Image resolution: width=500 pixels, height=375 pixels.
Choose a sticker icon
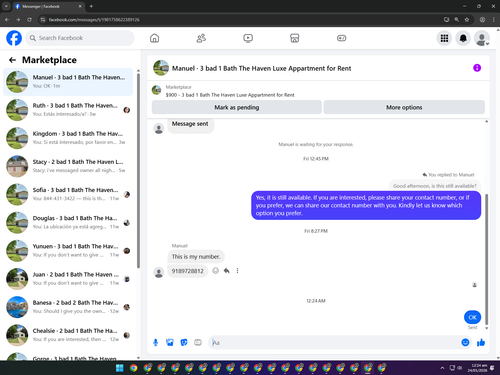pos(184,342)
